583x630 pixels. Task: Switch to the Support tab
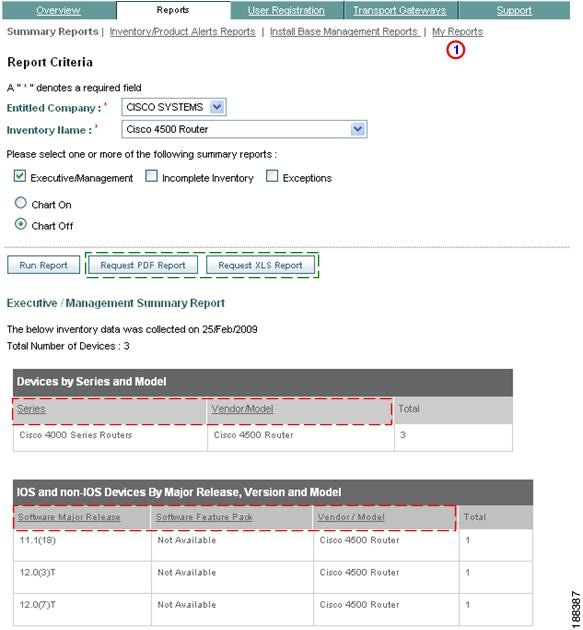click(x=514, y=10)
